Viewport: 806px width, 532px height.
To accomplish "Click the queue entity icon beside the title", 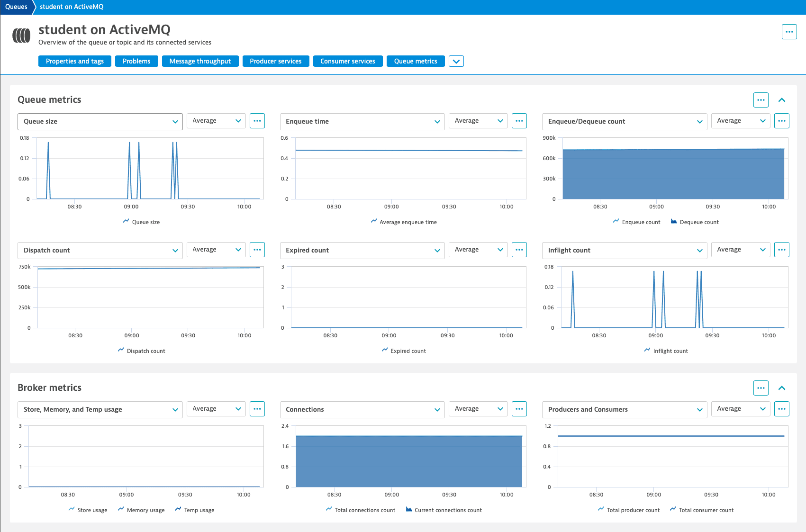I will point(21,36).
